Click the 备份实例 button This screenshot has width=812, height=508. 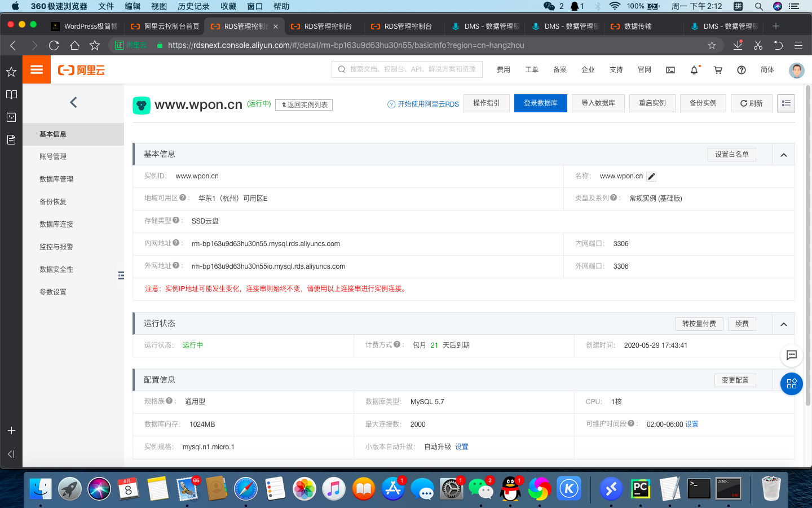[x=703, y=103]
